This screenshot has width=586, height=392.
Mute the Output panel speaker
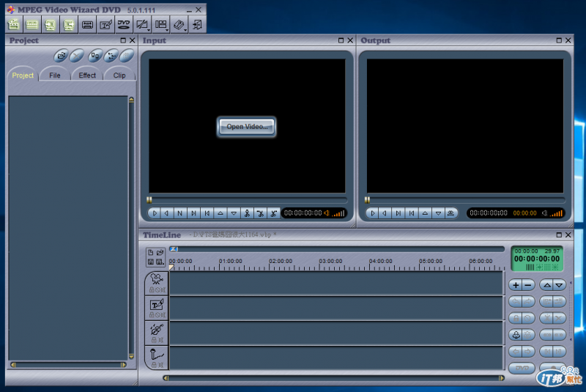tap(544, 213)
